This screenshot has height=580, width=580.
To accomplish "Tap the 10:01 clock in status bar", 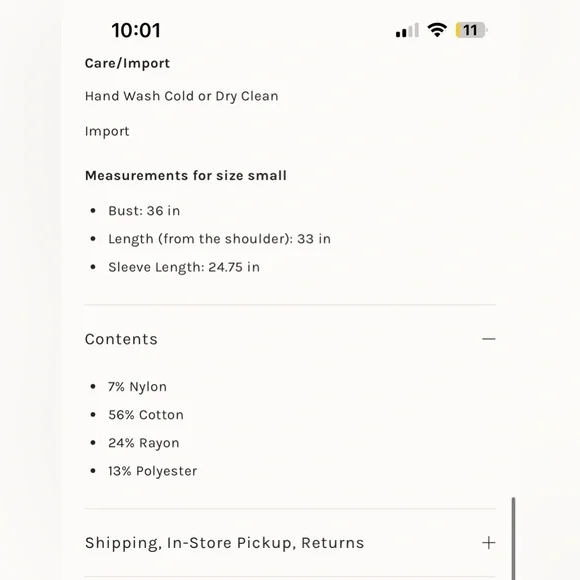I will 136,30.
